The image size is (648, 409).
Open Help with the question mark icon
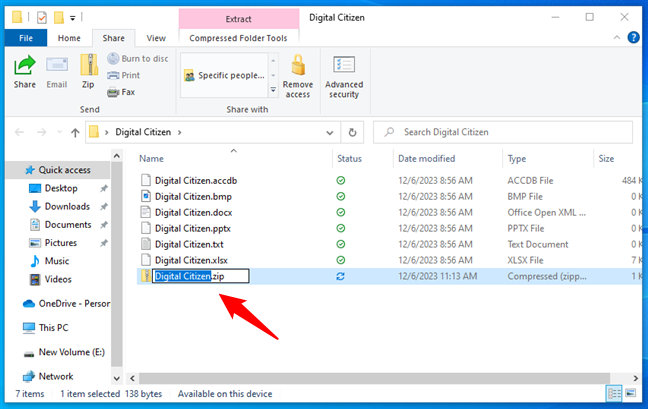(x=633, y=38)
